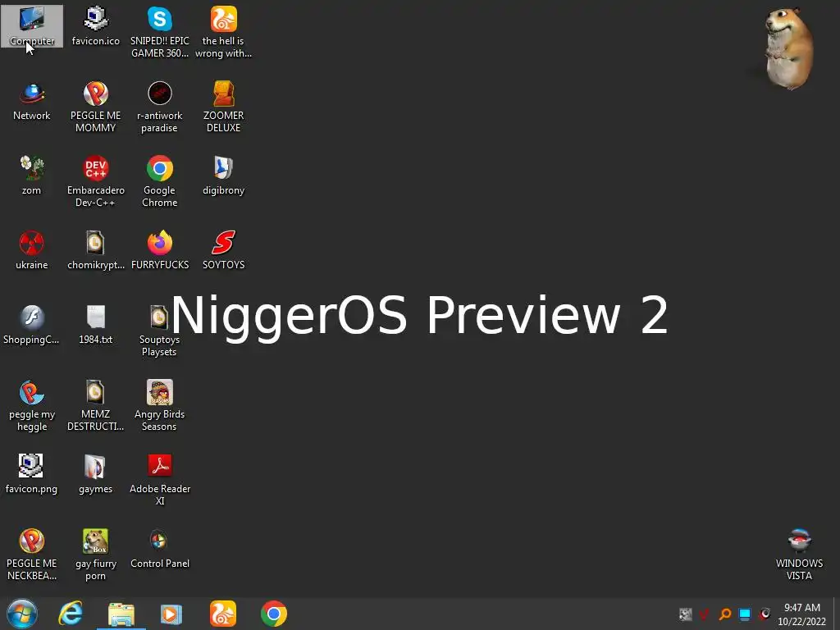Click the blue monitor tray icon

[745, 614]
